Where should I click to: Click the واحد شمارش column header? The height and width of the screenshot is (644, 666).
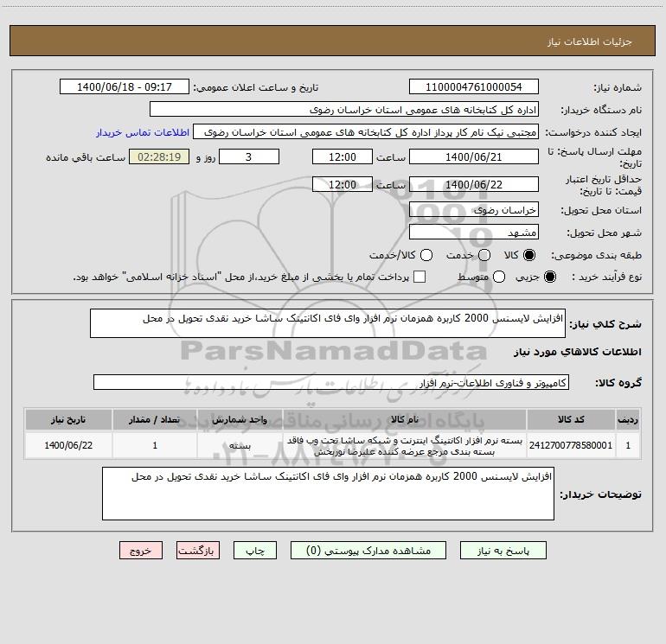(x=240, y=420)
